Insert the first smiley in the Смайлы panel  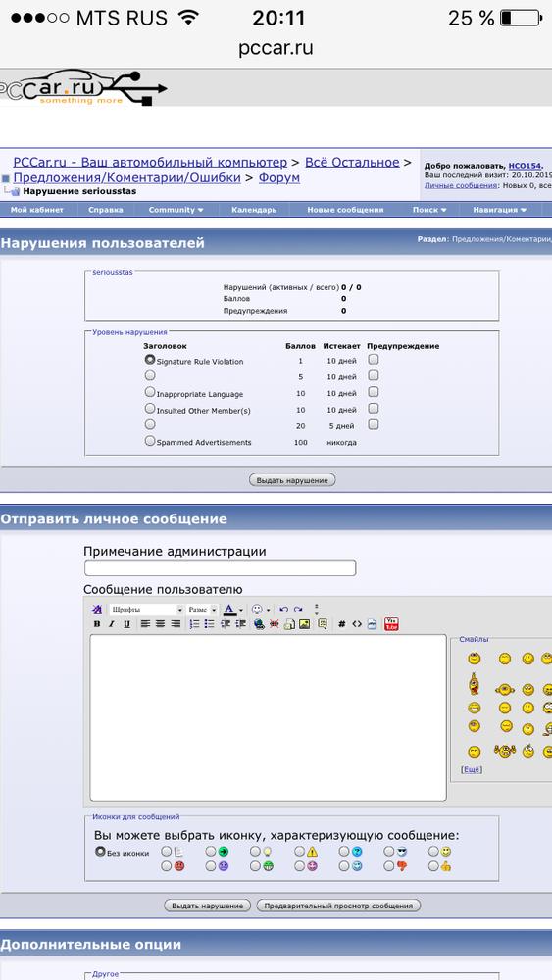475,658
